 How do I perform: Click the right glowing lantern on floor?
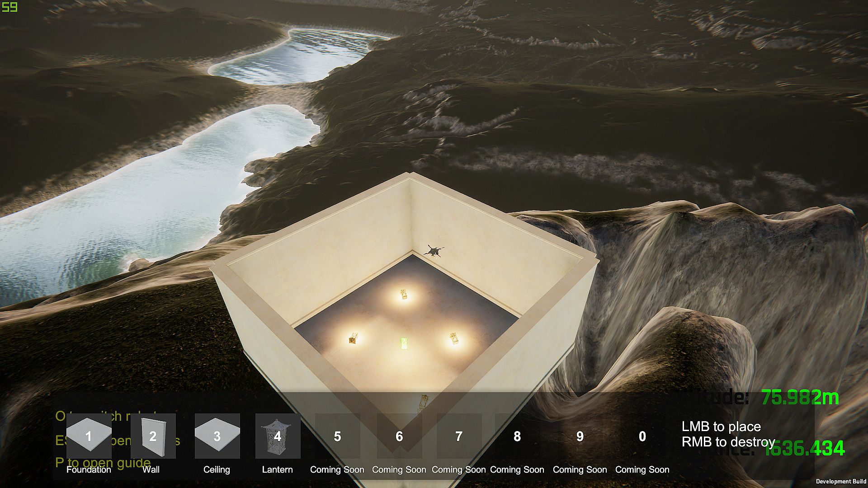pos(454,338)
